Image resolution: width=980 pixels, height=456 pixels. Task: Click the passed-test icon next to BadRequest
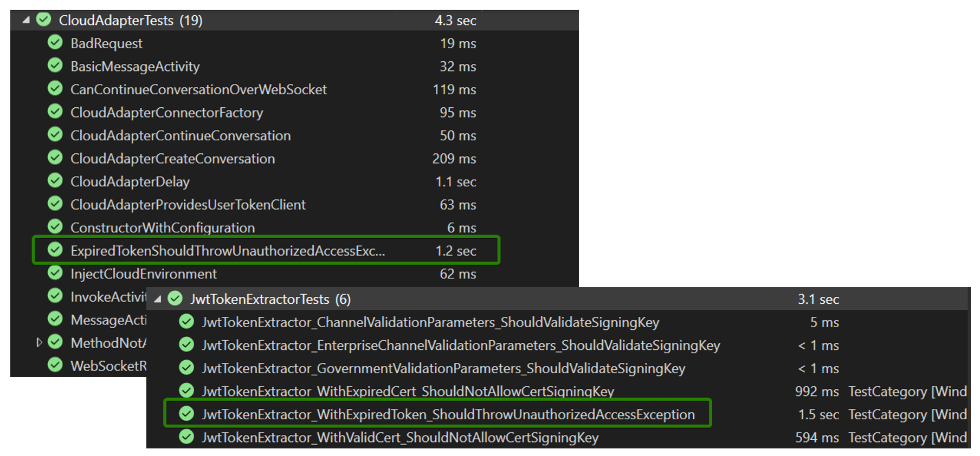pyautogui.click(x=55, y=43)
